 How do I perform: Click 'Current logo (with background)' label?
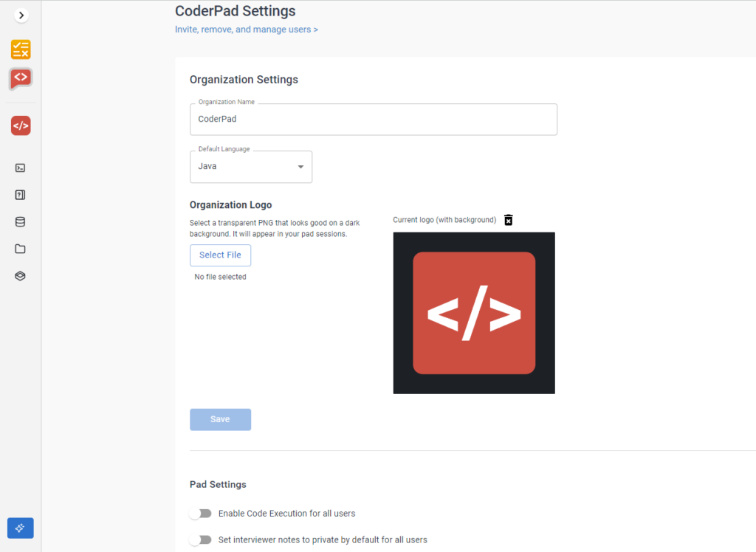pyautogui.click(x=444, y=220)
